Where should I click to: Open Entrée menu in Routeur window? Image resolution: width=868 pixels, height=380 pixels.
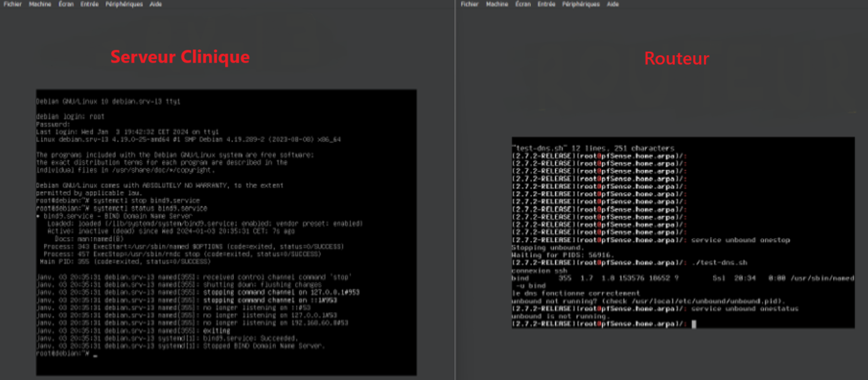(x=547, y=4)
